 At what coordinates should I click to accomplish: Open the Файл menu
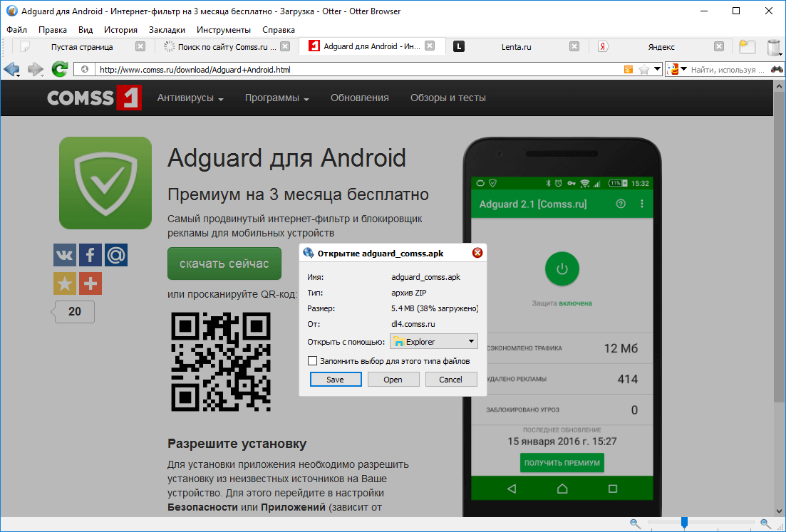(x=16, y=30)
